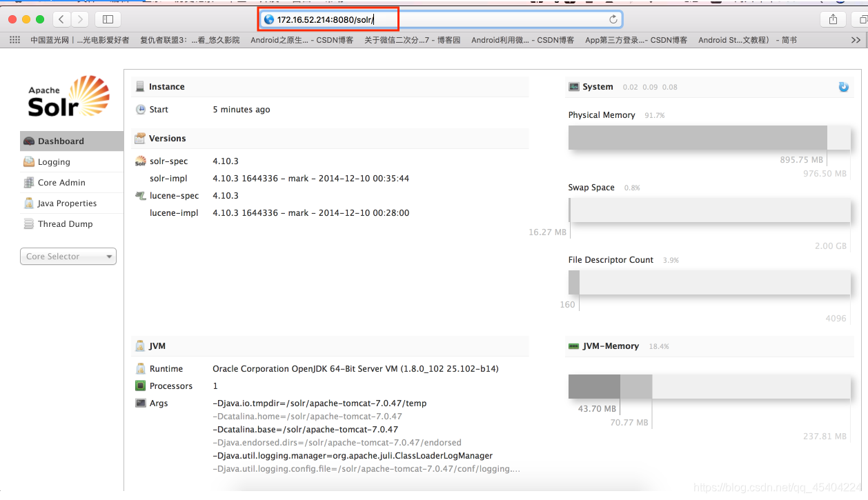The height and width of the screenshot is (500, 868).
Task: Select the -Dcatalina.base argument line
Action: coord(305,429)
